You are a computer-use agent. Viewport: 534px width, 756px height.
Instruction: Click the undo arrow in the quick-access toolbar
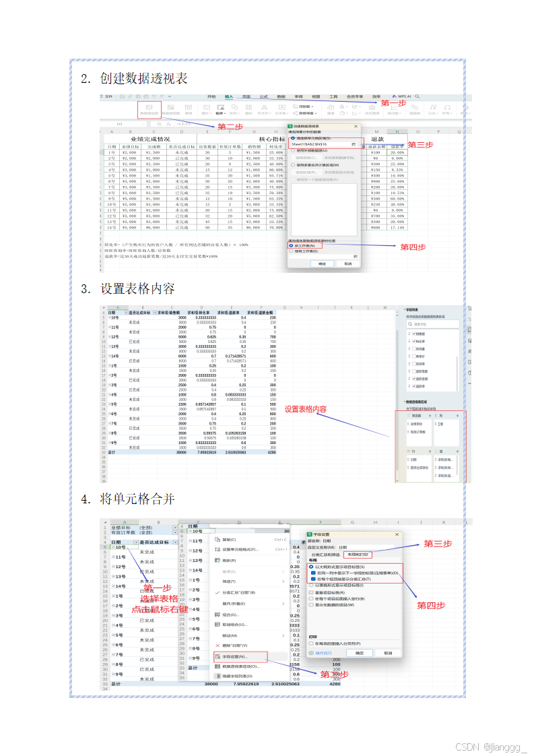tap(154, 96)
